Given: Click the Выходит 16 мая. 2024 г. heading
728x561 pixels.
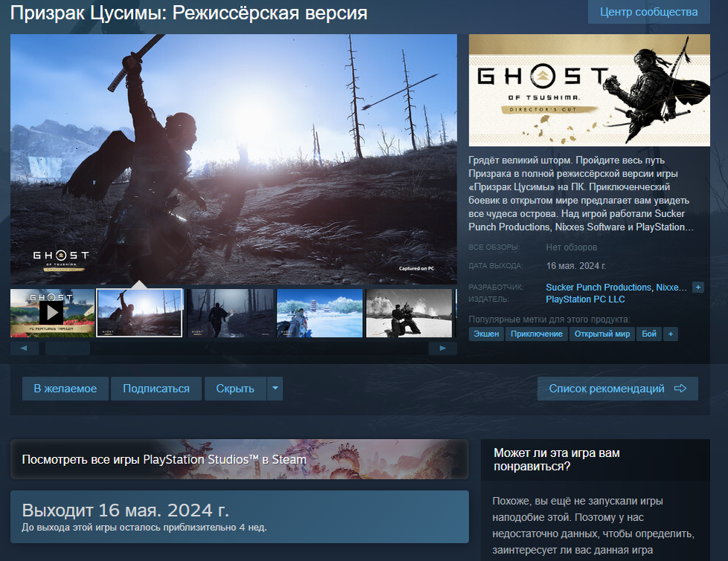Looking at the screenshot, I should tap(126, 510).
